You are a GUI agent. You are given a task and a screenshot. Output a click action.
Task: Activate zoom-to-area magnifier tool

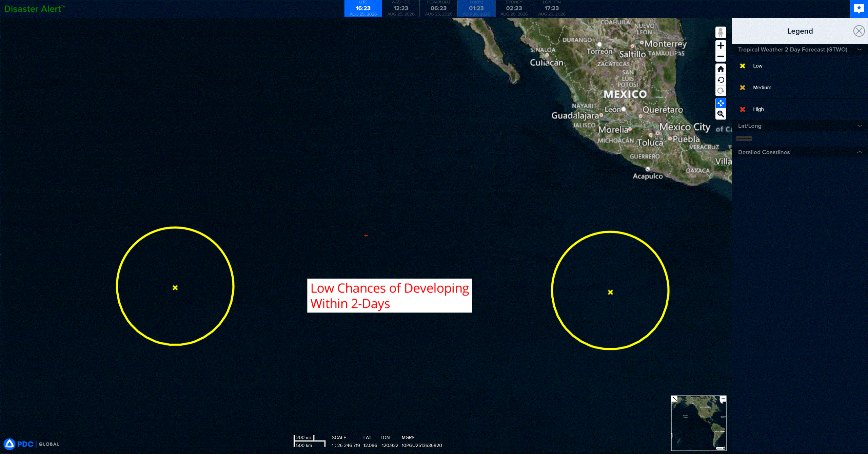[721, 114]
